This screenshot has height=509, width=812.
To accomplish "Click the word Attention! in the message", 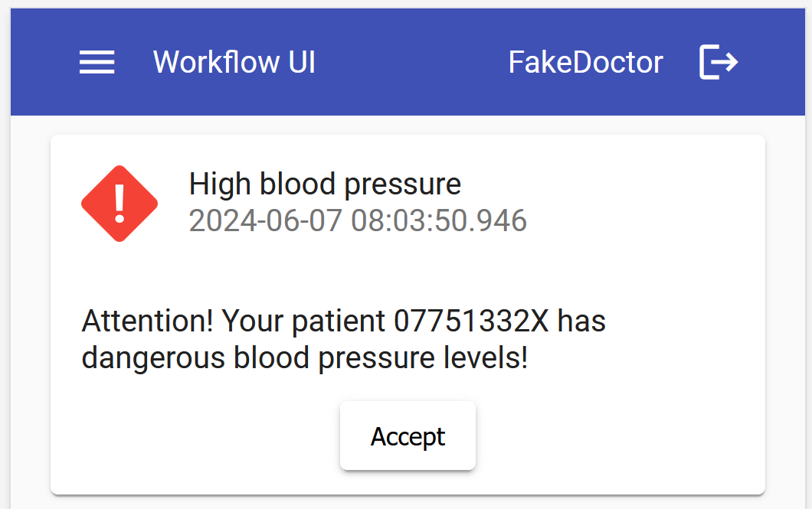I will (x=147, y=321).
